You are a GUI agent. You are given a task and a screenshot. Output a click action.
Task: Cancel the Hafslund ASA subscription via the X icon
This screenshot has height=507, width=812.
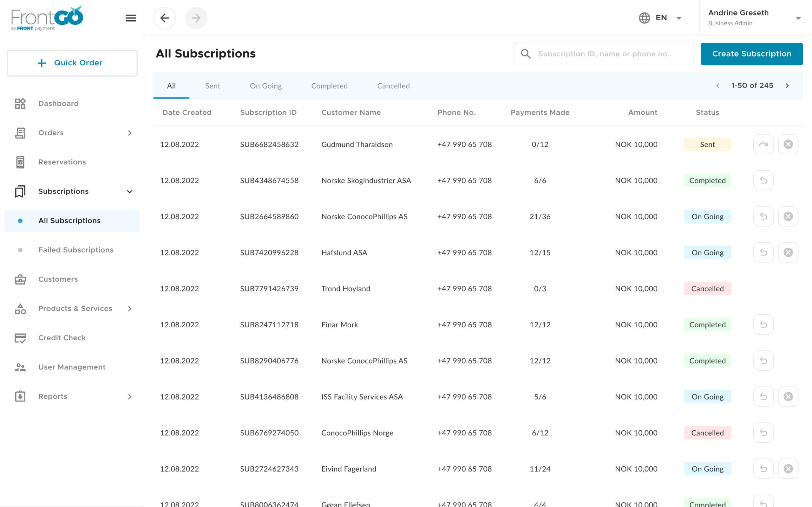[788, 253]
